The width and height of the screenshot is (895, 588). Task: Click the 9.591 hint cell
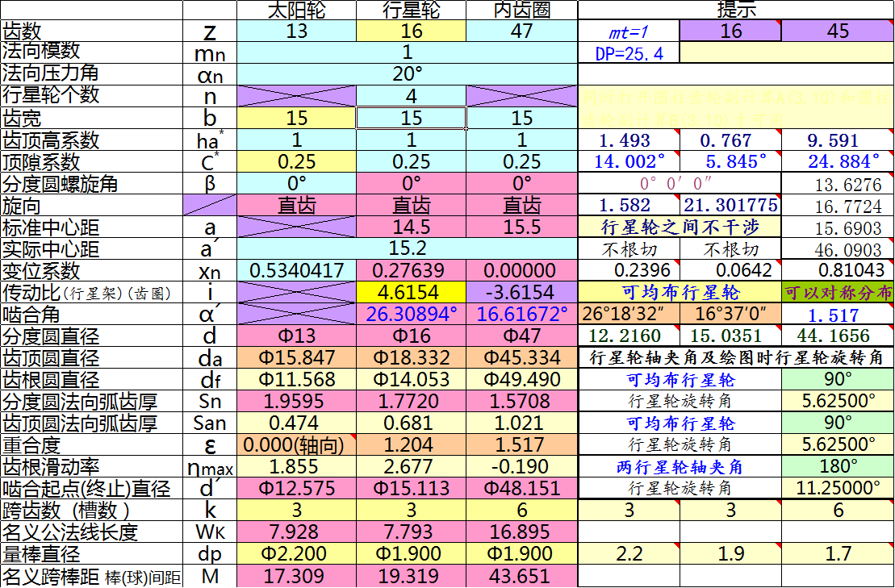(x=838, y=140)
